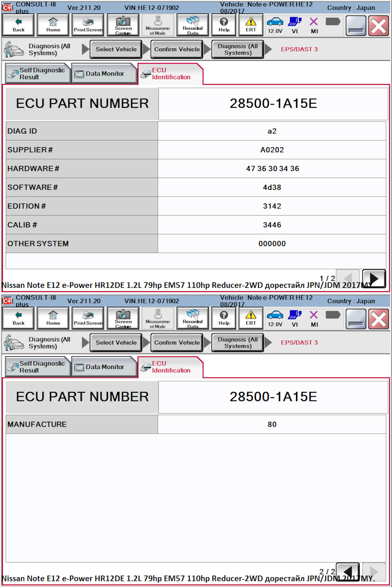The width and height of the screenshot is (392, 587).
Task: Open Data Monitor tab in bottom screenshot
Action: tap(104, 367)
